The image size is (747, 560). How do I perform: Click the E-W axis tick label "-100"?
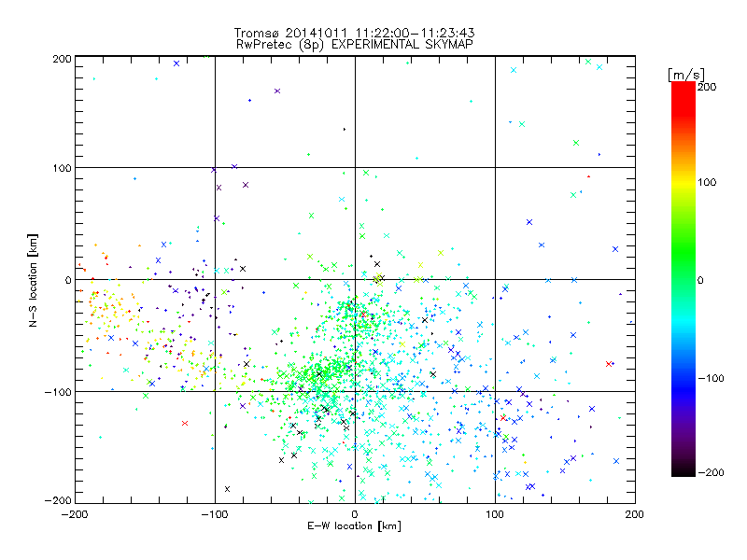(215, 514)
